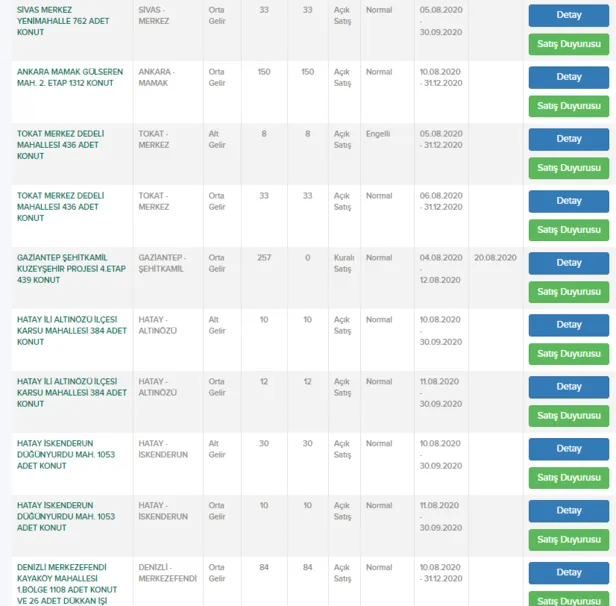This screenshot has height=606, width=616.
Task: Open Satış Duyurusu for Ankara Mamak Gülseren
Action: (x=568, y=106)
